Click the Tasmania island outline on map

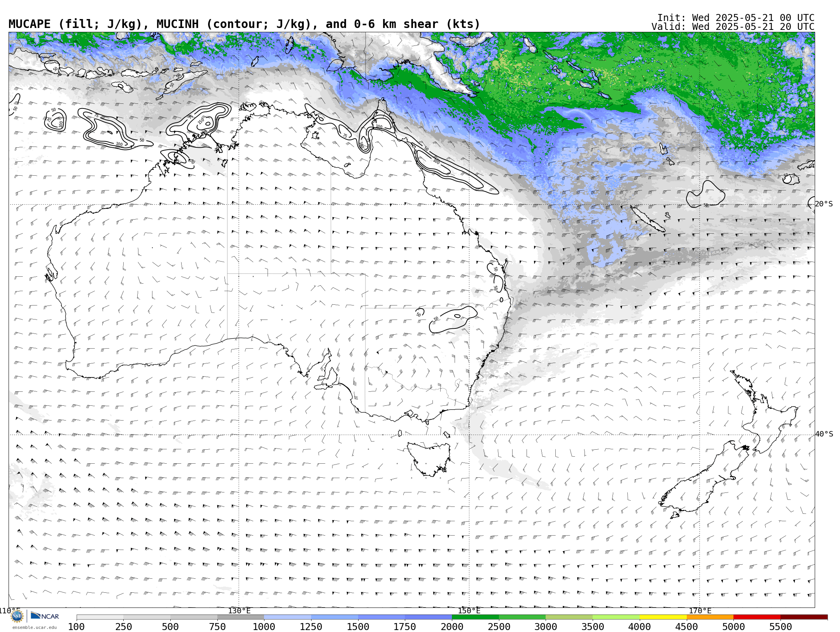pyautogui.click(x=429, y=459)
